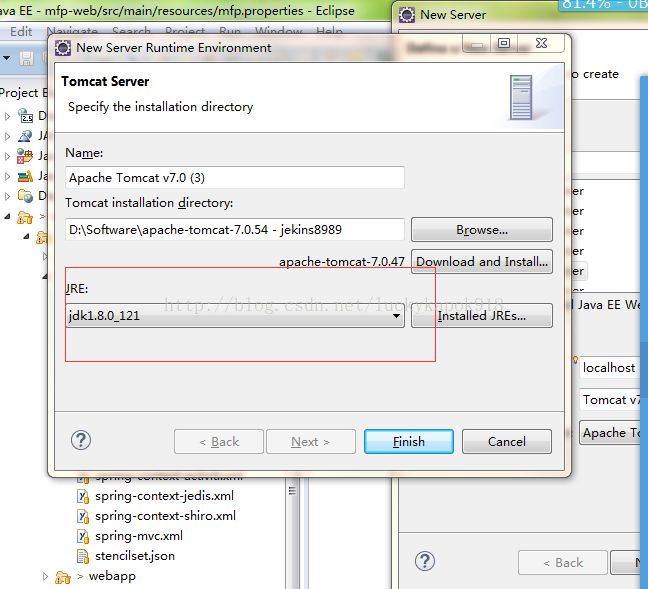Image resolution: width=648 pixels, height=589 pixels.
Task: Click the toolbar dropdown arrow beside the Save icon
Action: click(x=7, y=58)
